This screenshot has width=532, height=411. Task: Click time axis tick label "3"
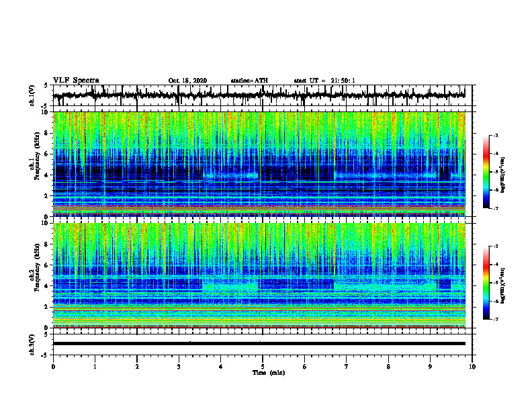tap(179, 367)
